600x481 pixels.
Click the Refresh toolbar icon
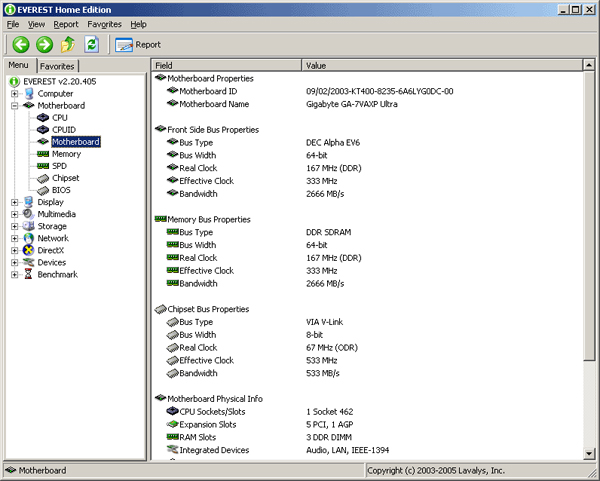(x=92, y=44)
